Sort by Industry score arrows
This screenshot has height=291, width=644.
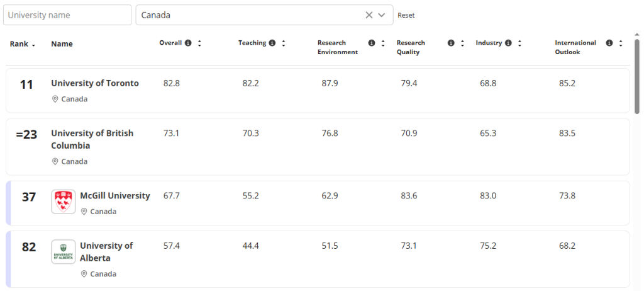tap(519, 43)
